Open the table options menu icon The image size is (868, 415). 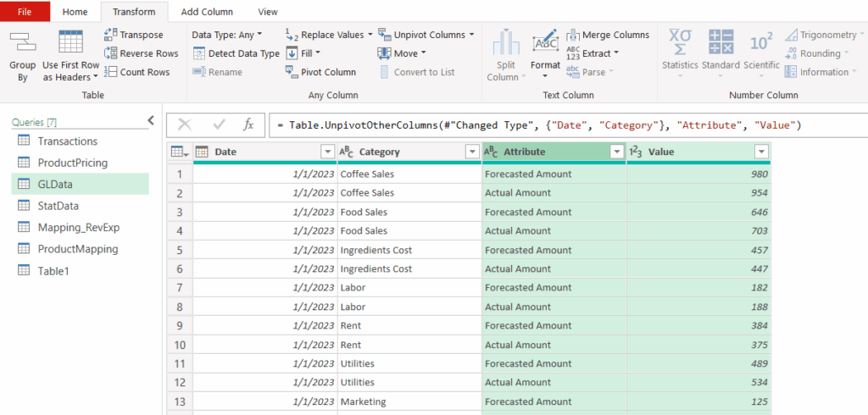(x=180, y=152)
